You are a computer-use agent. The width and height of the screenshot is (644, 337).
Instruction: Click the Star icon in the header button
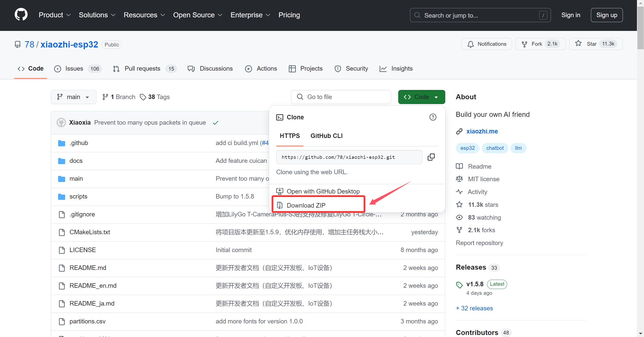(x=578, y=43)
